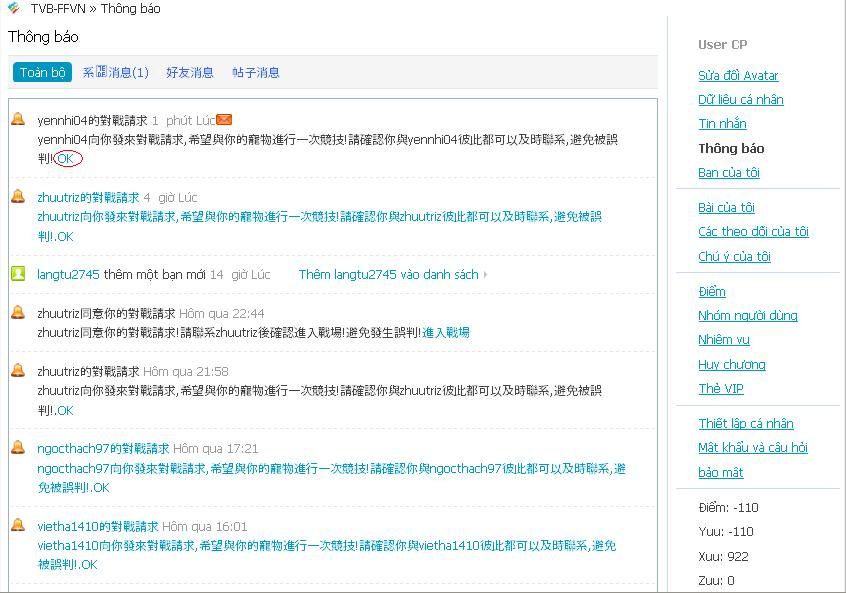Open Huy chương sidebar link
Viewport: 846px width, 593px height.
click(x=732, y=364)
